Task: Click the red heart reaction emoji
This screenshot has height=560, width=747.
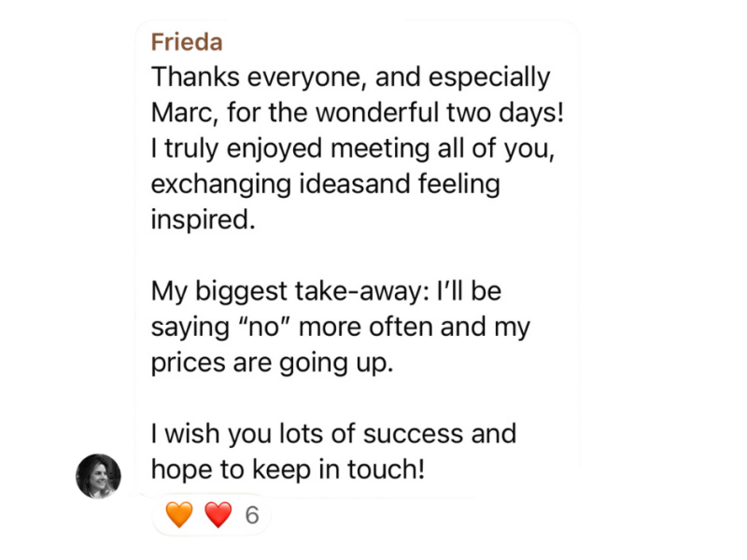Action: [218, 514]
